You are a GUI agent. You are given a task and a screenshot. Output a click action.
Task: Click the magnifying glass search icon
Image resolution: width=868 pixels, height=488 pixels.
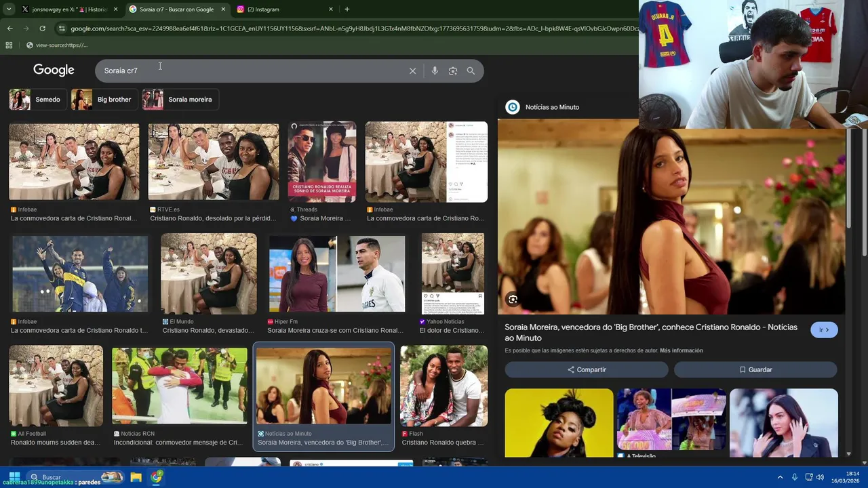tap(471, 70)
